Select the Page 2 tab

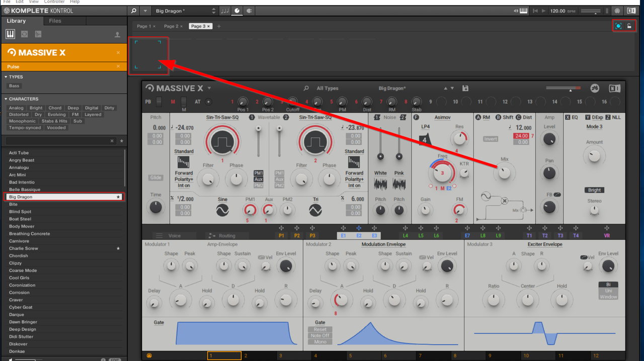click(x=173, y=26)
